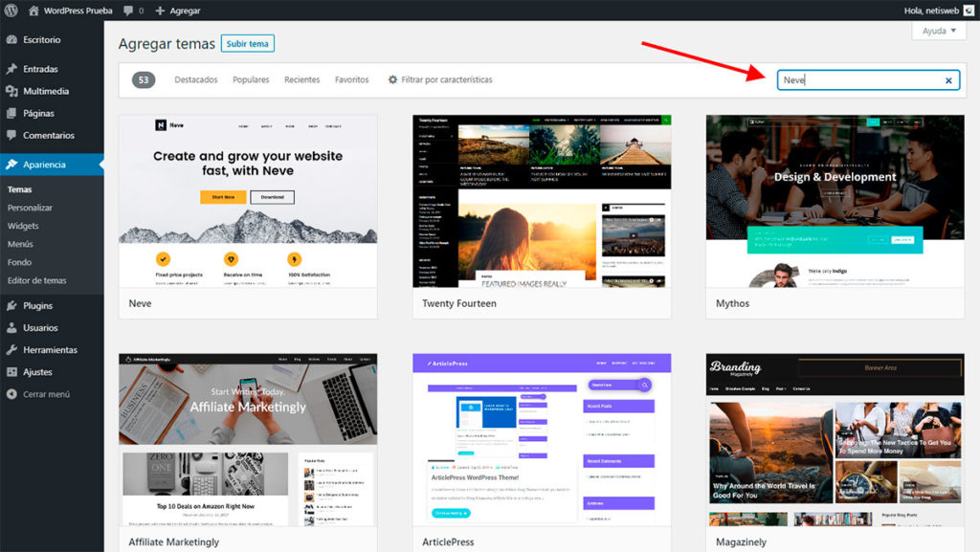Click the Usuarios icon in sidebar
980x552 pixels.
(x=11, y=328)
